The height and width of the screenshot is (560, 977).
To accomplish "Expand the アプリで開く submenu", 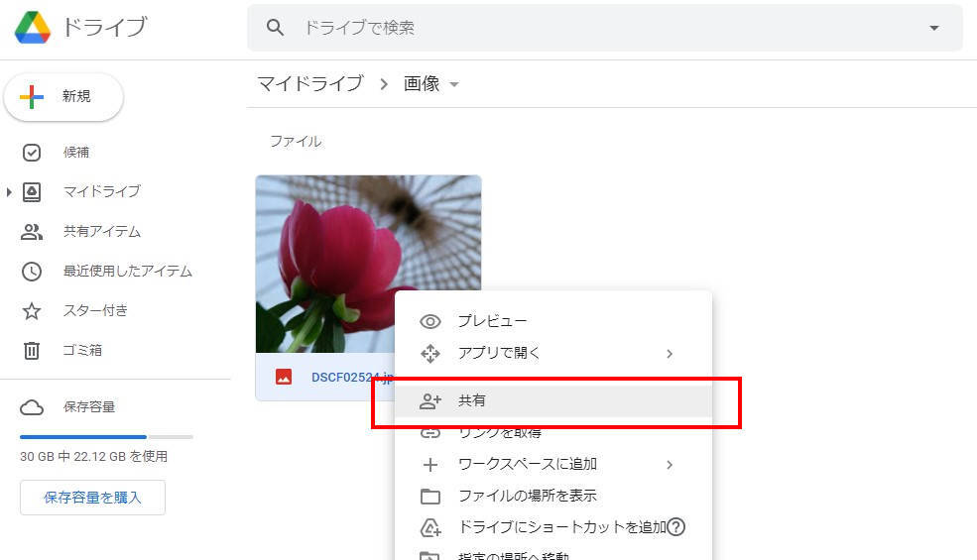I will coord(670,353).
